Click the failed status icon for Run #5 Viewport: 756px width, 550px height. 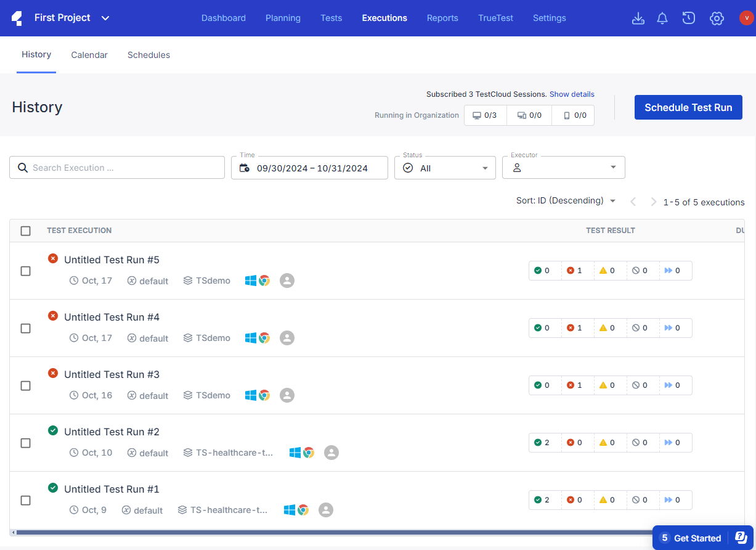coord(53,258)
